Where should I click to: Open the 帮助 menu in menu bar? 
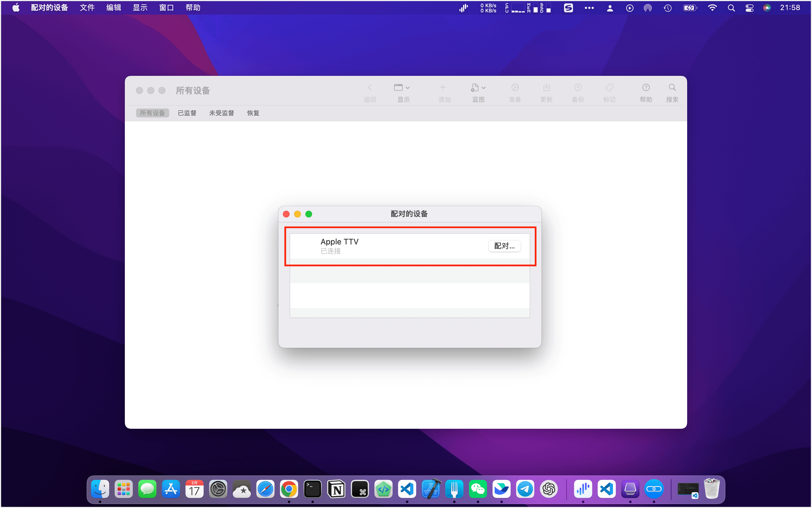click(193, 8)
